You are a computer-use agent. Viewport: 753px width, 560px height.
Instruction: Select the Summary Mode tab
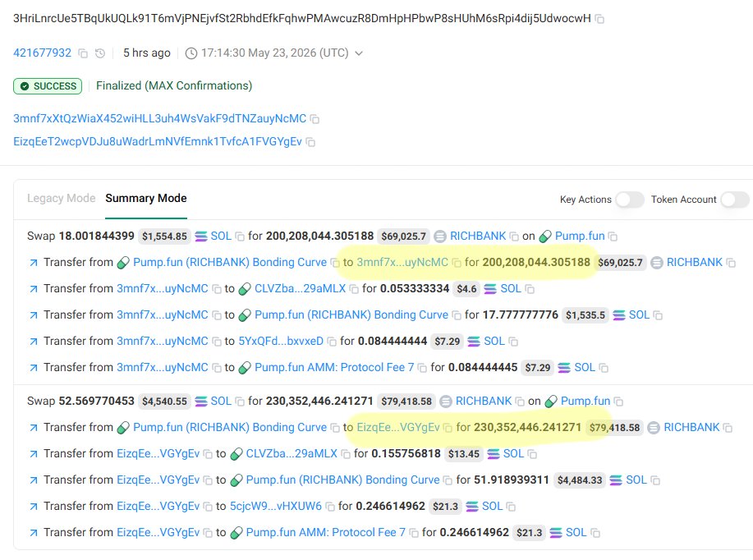[x=146, y=199]
